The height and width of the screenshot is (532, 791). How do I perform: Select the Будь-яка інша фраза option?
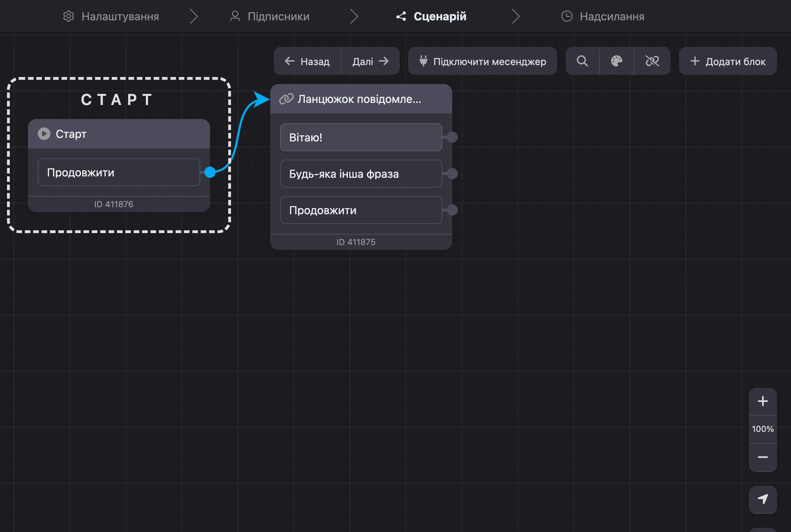[361, 174]
